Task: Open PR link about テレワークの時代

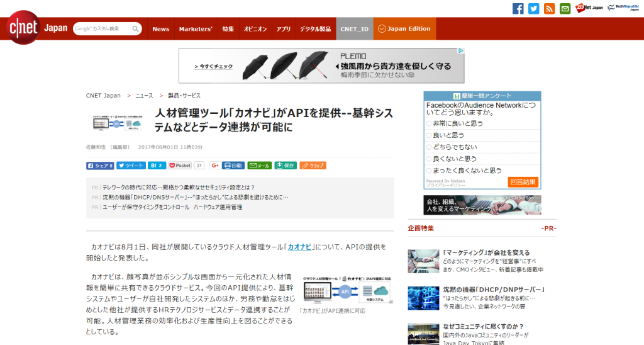Action: pyautogui.click(x=179, y=187)
